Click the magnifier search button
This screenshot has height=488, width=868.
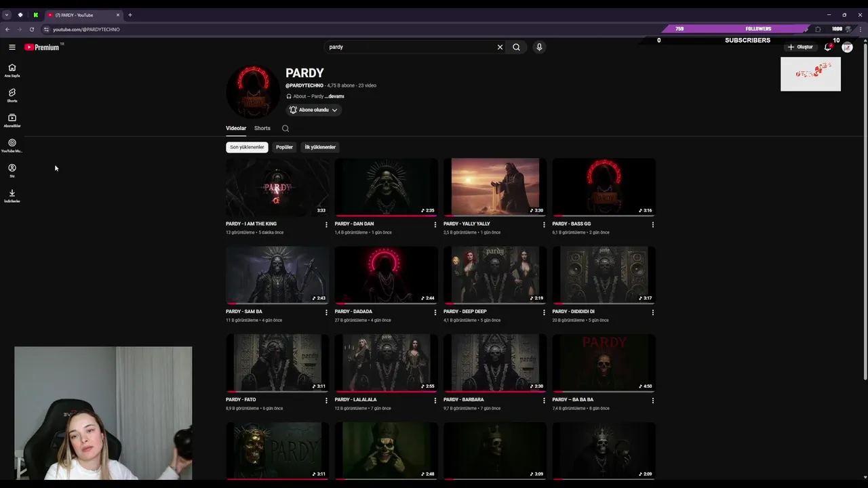click(x=516, y=47)
